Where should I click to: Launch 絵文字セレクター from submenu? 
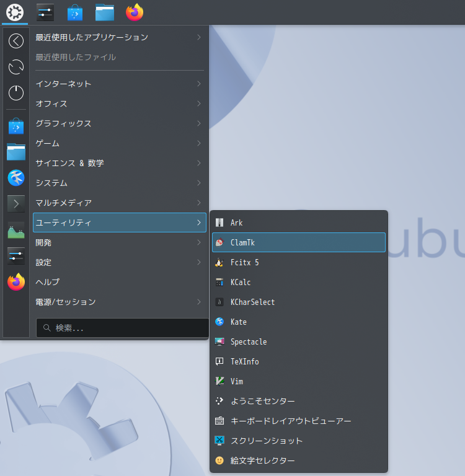pyautogui.click(x=299, y=461)
